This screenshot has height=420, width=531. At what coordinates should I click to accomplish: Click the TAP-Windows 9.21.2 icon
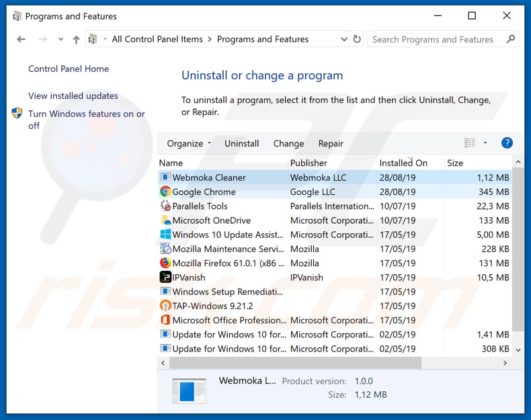(165, 306)
